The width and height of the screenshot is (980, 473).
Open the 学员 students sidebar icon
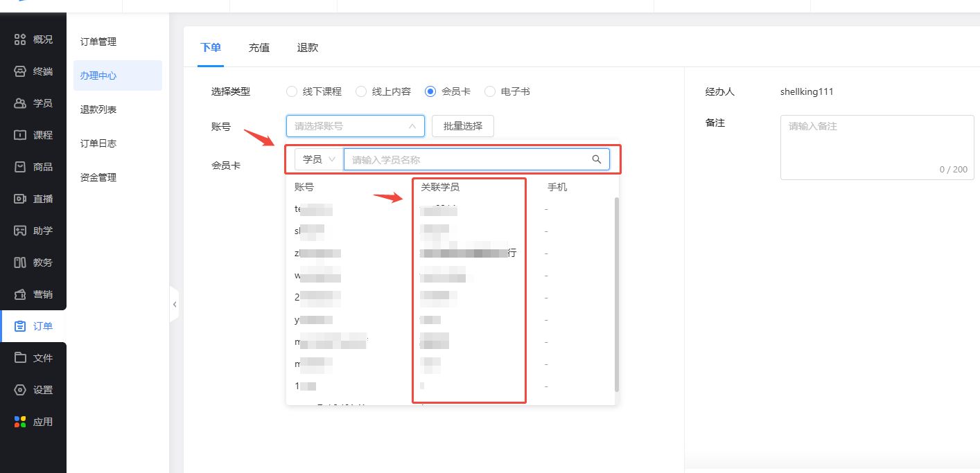pos(21,103)
